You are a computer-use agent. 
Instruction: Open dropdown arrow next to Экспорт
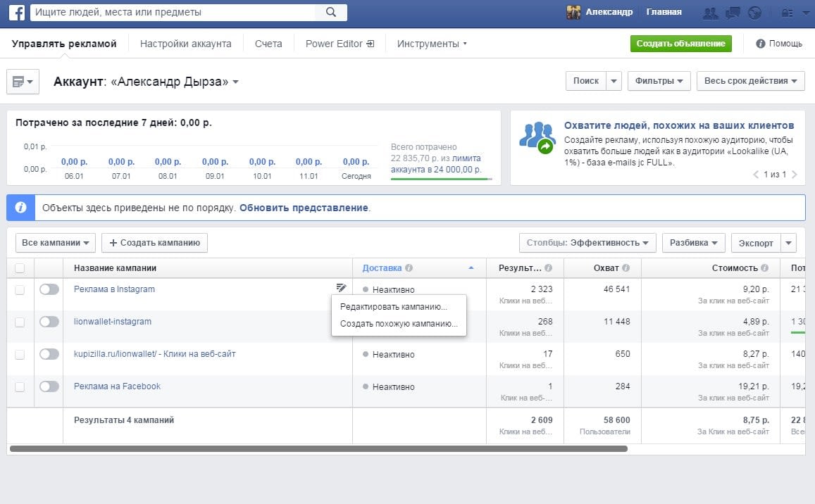click(x=788, y=243)
